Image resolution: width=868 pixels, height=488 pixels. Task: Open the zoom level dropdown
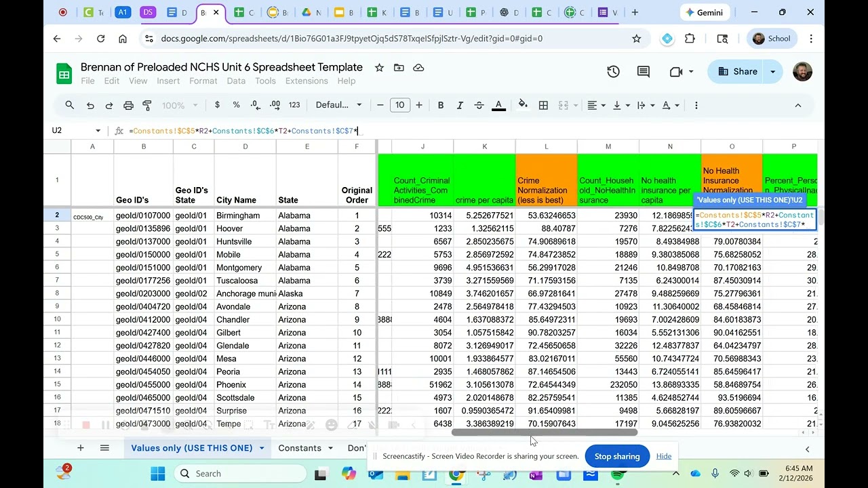(x=180, y=105)
